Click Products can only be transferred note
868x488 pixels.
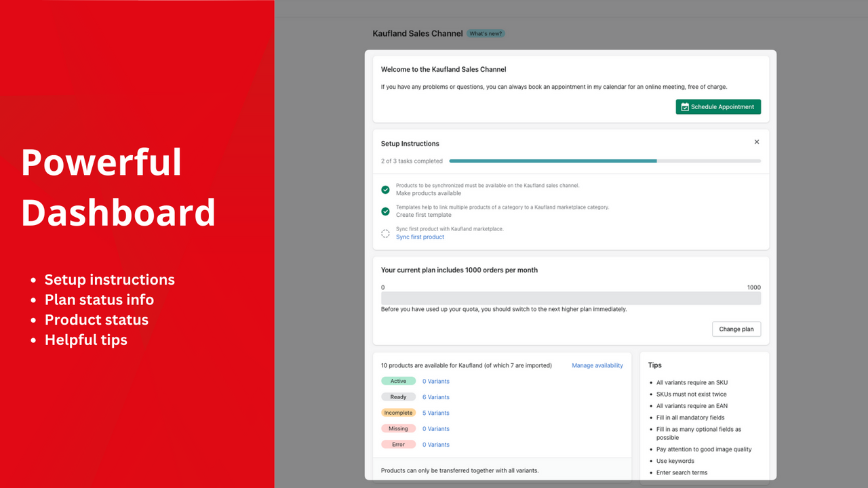click(460, 470)
